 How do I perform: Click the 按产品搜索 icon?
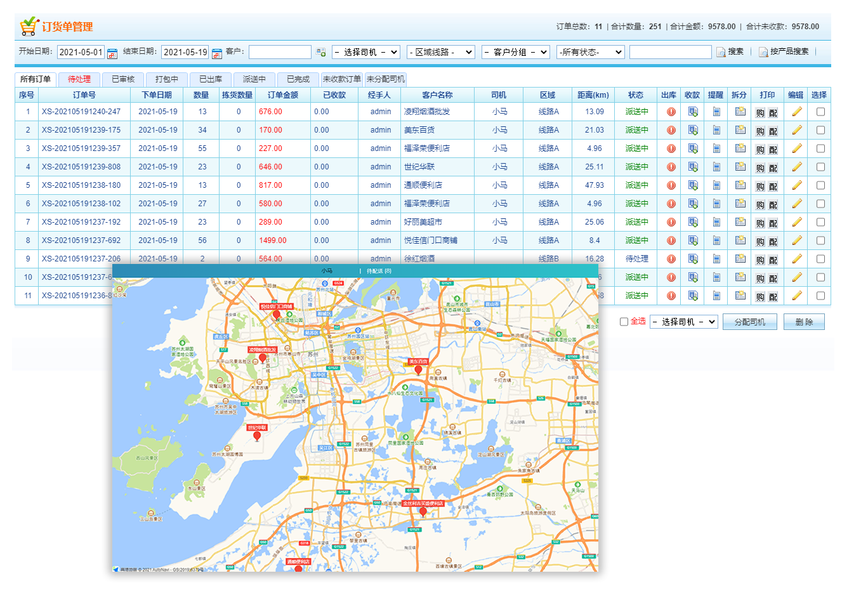tap(763, 52)
